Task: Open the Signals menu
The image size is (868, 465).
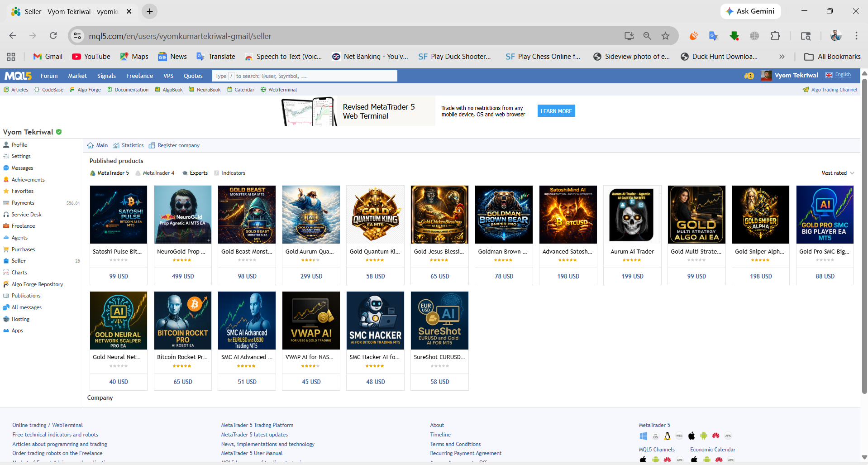Action: 106,76
